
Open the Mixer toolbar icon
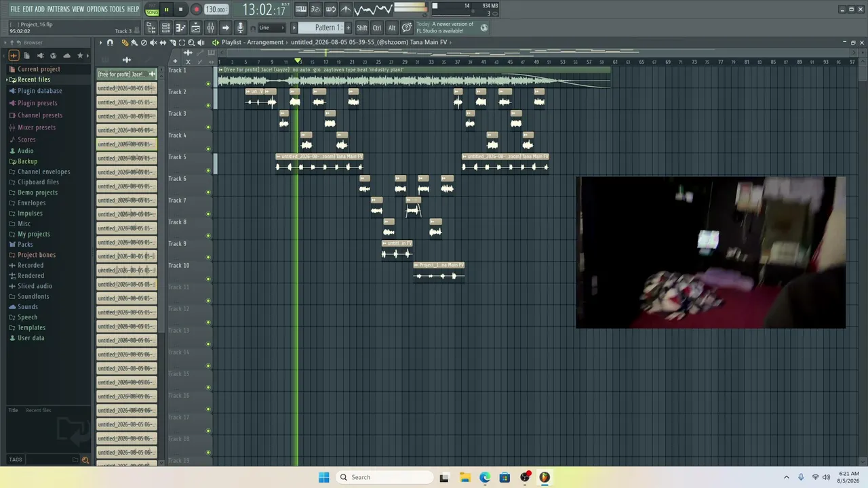(x=210, y=28)
